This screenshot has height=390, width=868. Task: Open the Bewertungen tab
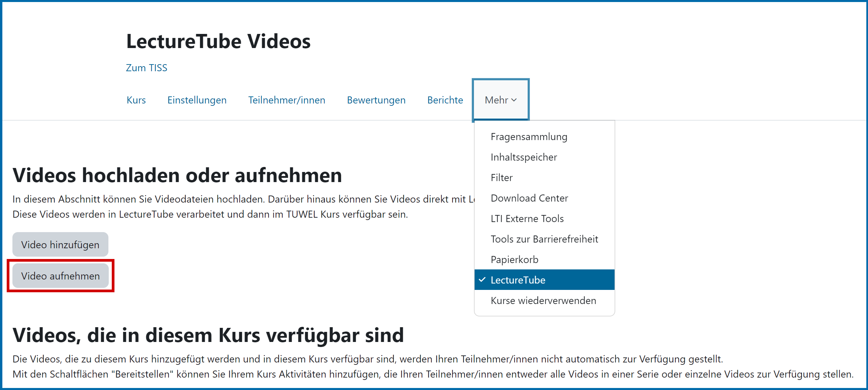376,100
